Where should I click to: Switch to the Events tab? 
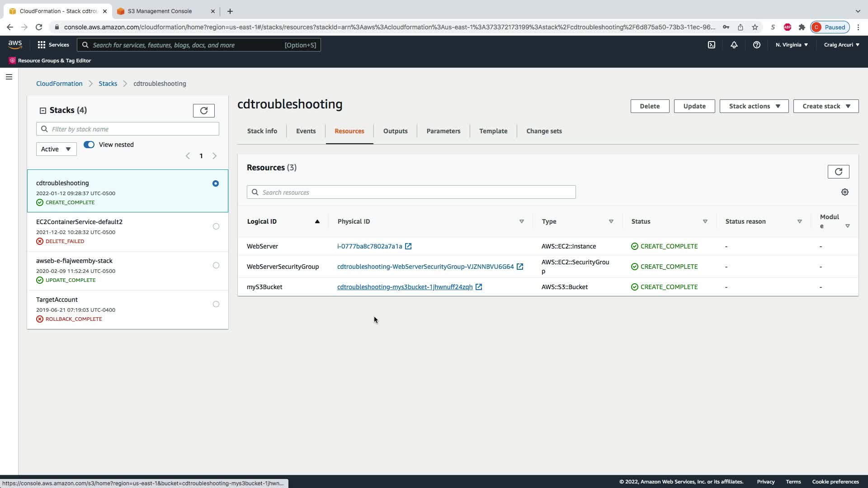coord(306,131)
